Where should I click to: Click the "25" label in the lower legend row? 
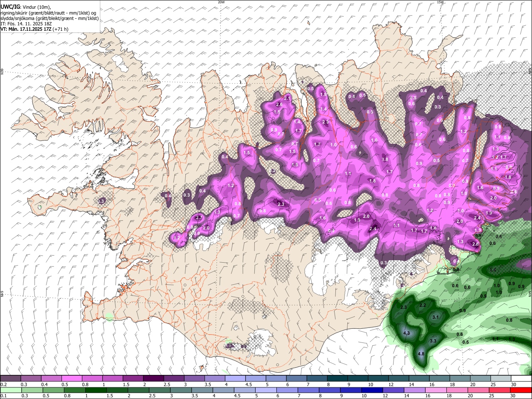(493, 396)
